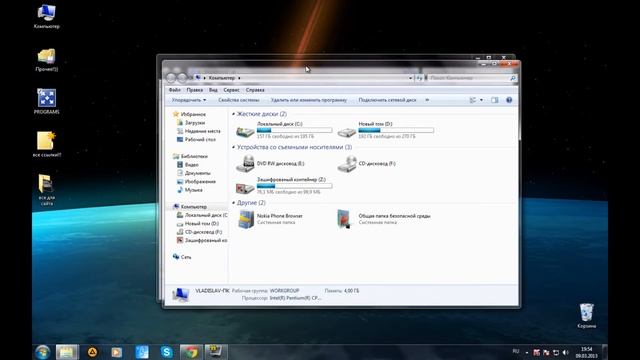This screenshot has width=640, height=360.
Task: Click the search magnifier icon in Explorer
Action: (x=513, y=78)
